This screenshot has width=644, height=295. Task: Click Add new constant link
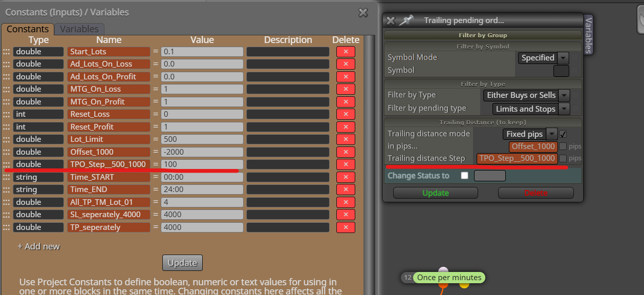click(39, 246)
